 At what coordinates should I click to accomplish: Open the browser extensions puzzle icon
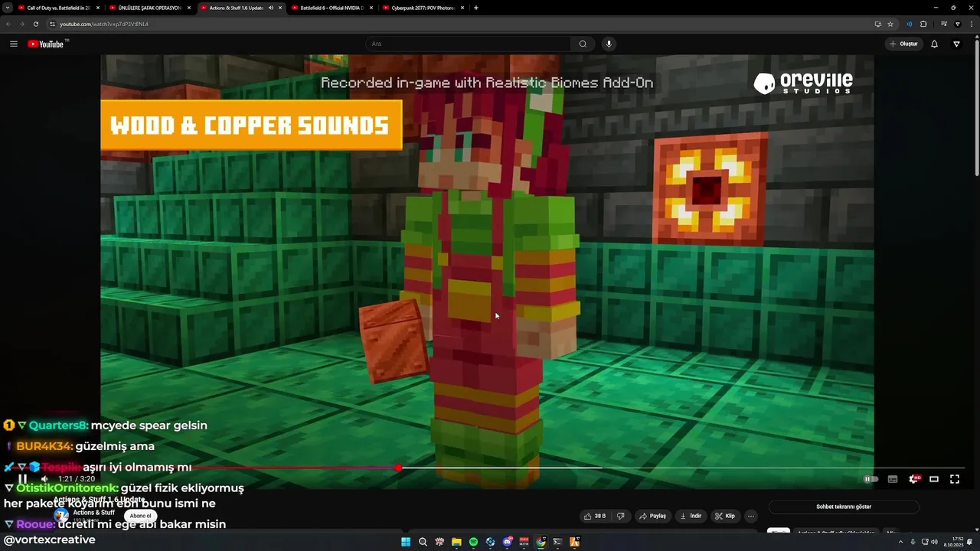click(x=923, y=24)
